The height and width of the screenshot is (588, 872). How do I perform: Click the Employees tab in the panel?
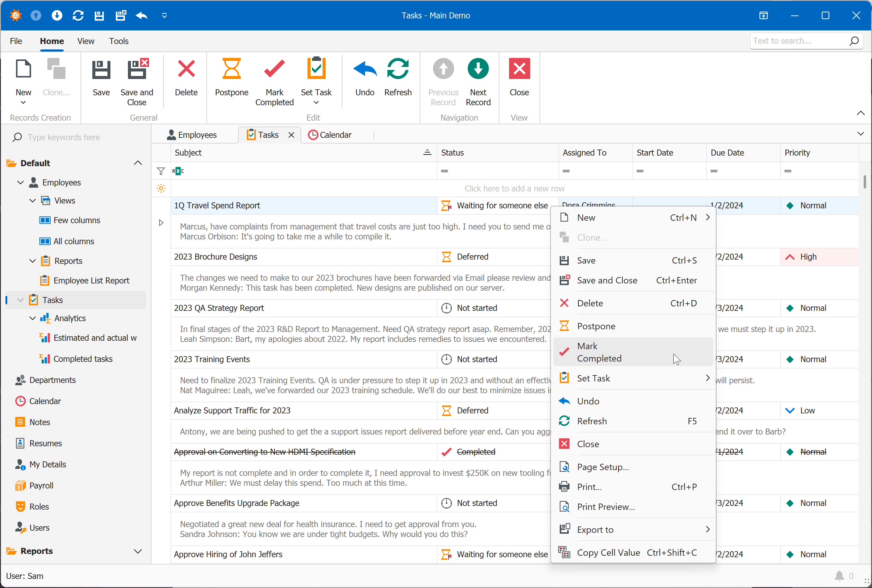tap(194, 134)
